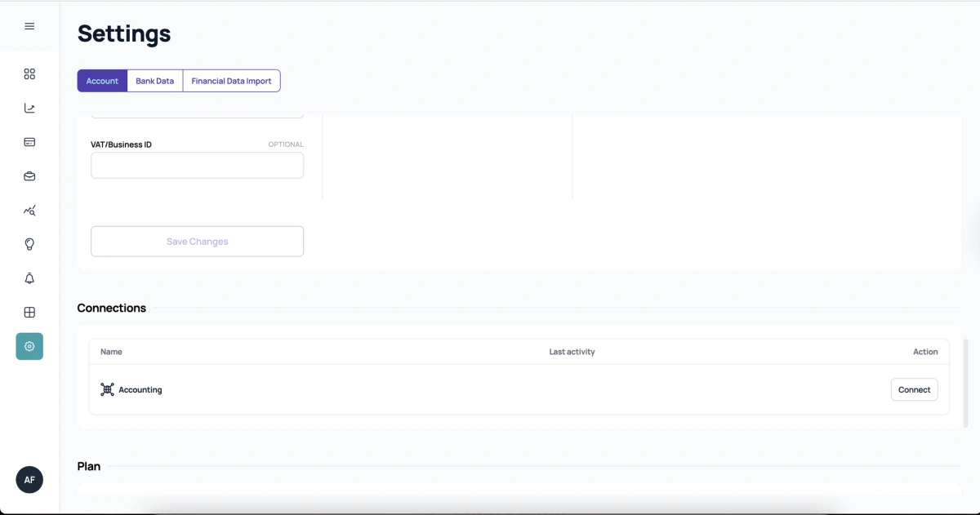980x515 pixels.
Task: Click the lightbulb insights icon
Action: [29, 244]
